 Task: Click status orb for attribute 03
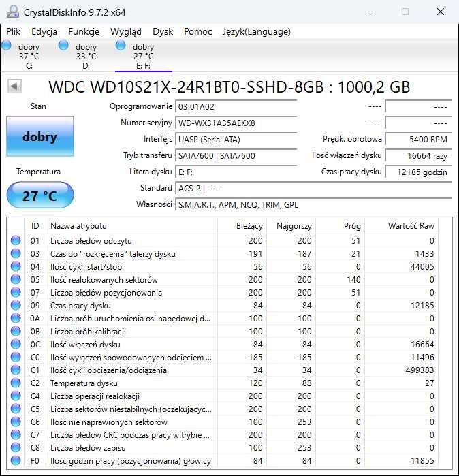pyautogui.click(x=16, y=253)
